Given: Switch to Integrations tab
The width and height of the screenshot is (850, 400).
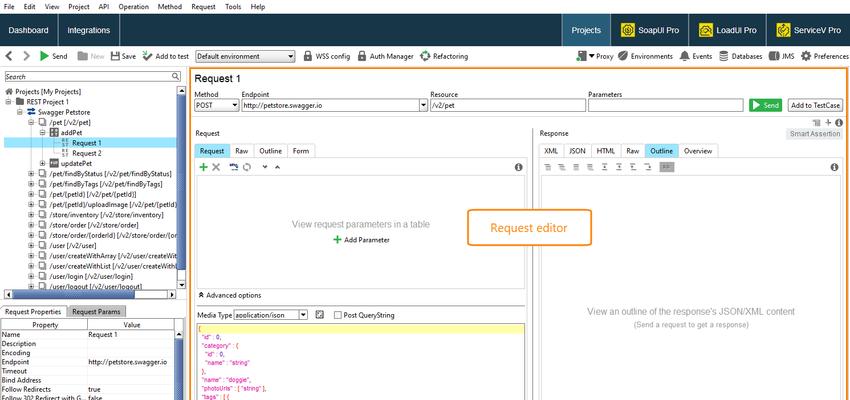Looking at the screenshot, I should click(88, 30).
